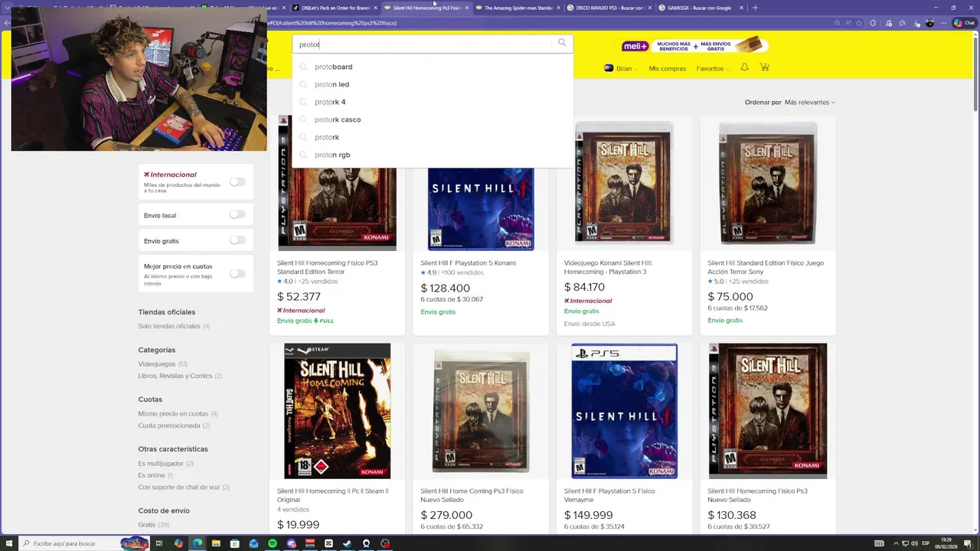This screenshot has height=551, width=980.
Task: Click the search magnifier icon in the search bar
Action: coord(562,43)
